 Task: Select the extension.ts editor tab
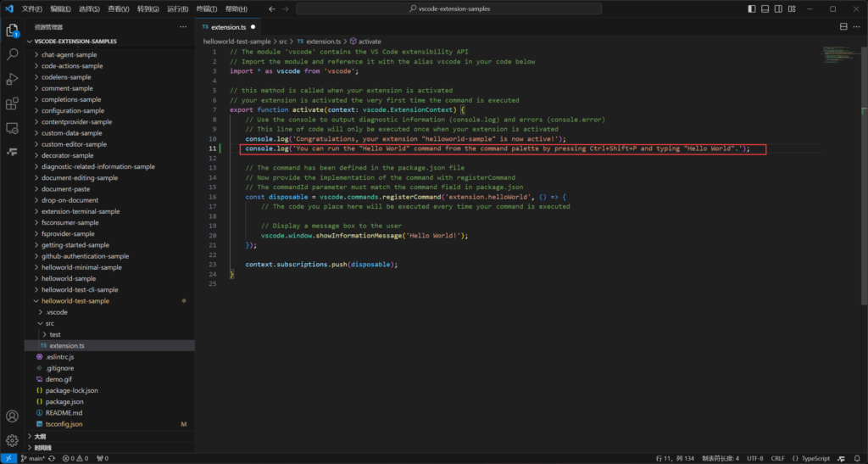tap(227, 27)
